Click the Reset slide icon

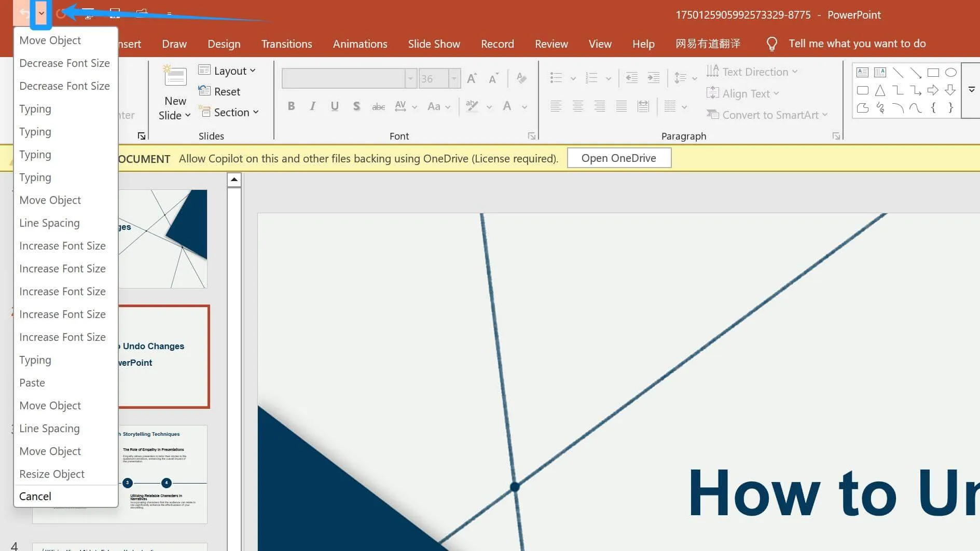pyautogui.click(x=220, y=92)
